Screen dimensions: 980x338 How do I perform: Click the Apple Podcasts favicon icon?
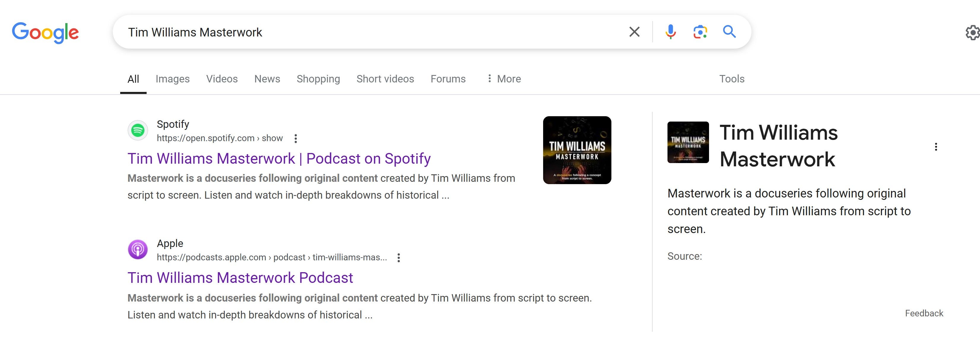pos(138,249)
